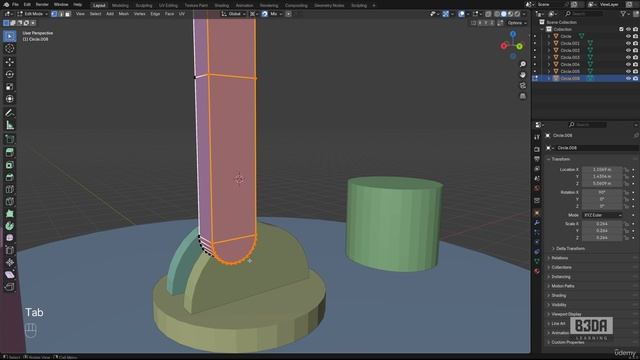
Task: Disable Circle.002 in renders camera icon
Action: pos(636,51)
